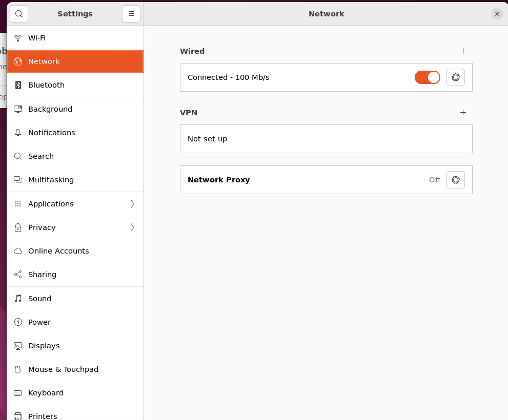Open Multitasking settings
This screenshot has width=508, height=420.
coord(75,180)
